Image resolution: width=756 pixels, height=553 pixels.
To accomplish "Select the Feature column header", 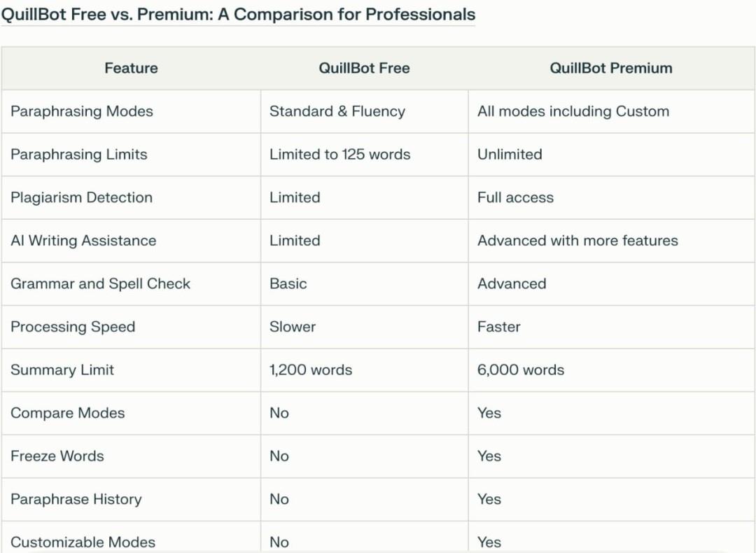I will click(131, 68).
